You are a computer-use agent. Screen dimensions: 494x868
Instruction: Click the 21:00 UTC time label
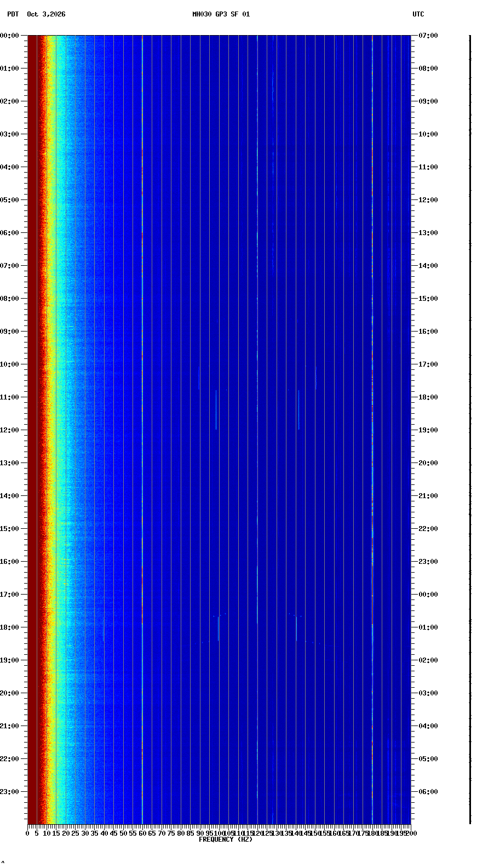pos(428,496)
